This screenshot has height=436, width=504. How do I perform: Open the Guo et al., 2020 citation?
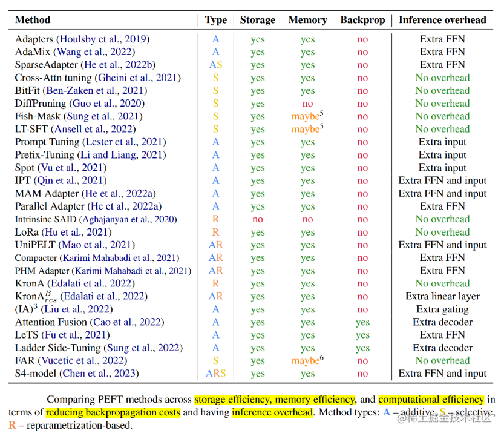point(106,104)
